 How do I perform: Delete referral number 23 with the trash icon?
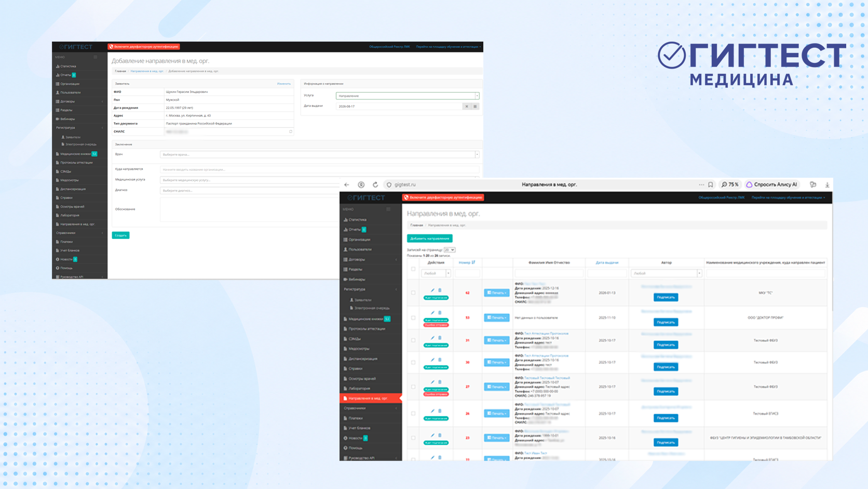pyautogui.click(x=440, y=435)
